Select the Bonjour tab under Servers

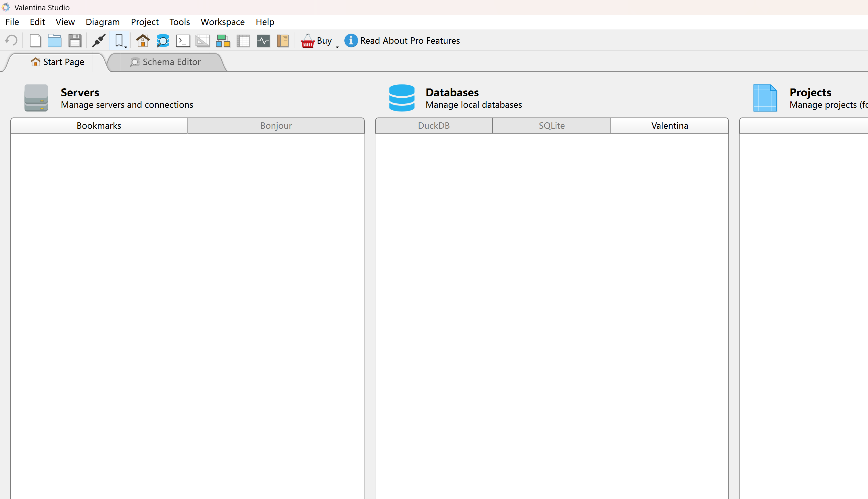click(x=276, y=126)
